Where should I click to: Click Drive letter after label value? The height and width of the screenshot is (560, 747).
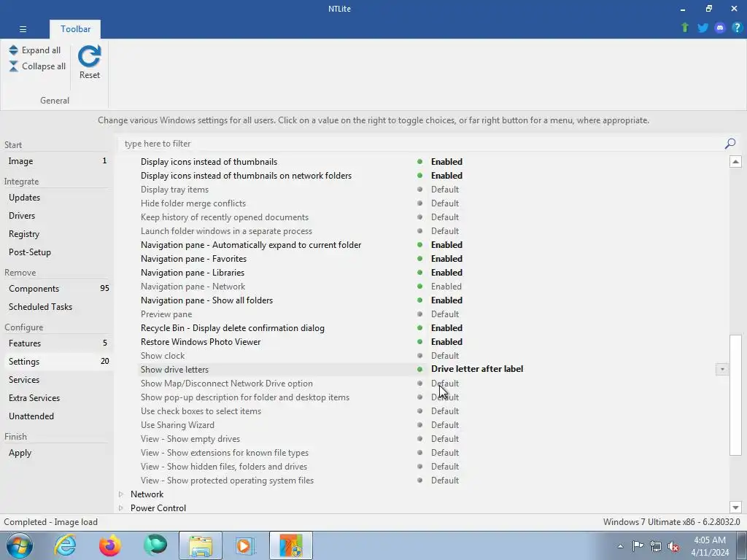click(477, 369)
